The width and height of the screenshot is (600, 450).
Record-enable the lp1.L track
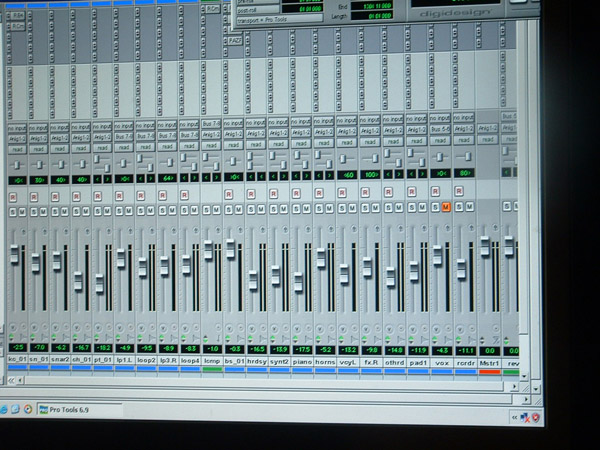[x=119, y=196]
